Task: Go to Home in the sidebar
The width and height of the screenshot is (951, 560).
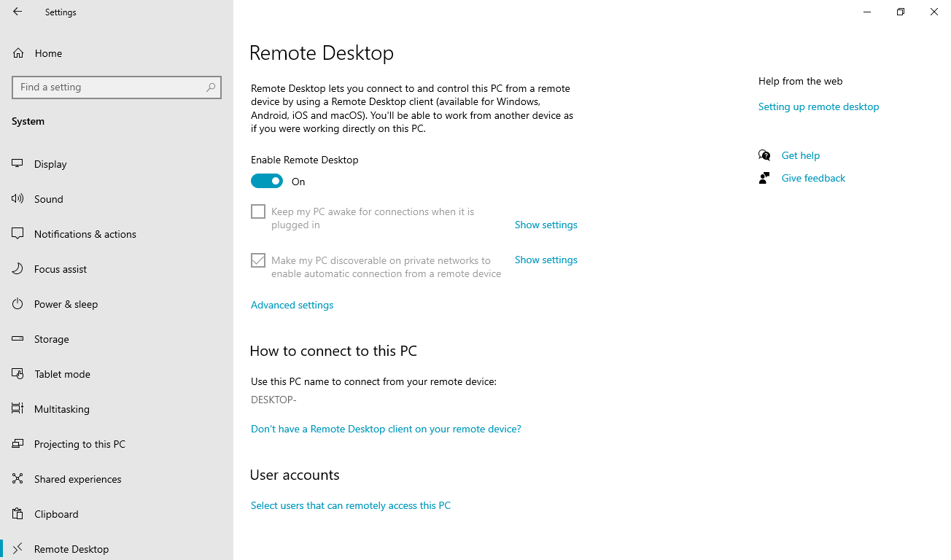Action: click(48, 52)
